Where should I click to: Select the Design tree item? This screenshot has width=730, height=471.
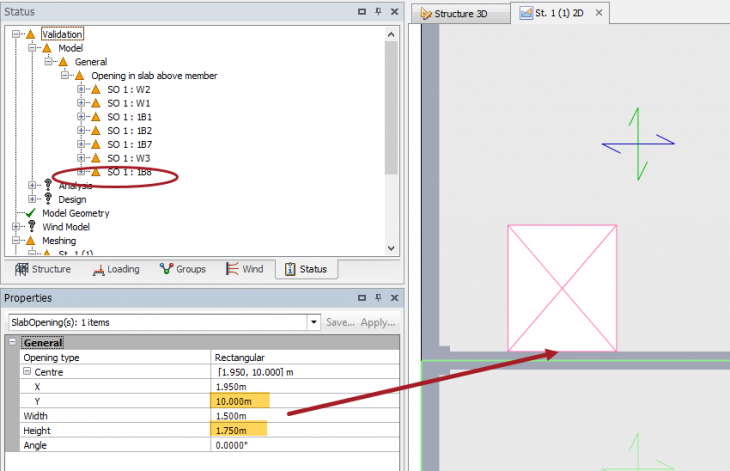tap(72, 199)
